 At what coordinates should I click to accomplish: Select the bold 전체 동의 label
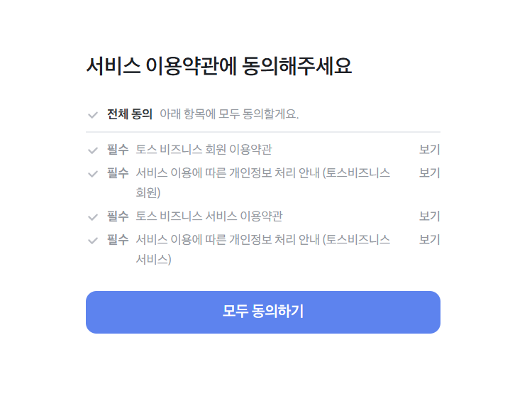pyautogui.click(x=130, y=114)
